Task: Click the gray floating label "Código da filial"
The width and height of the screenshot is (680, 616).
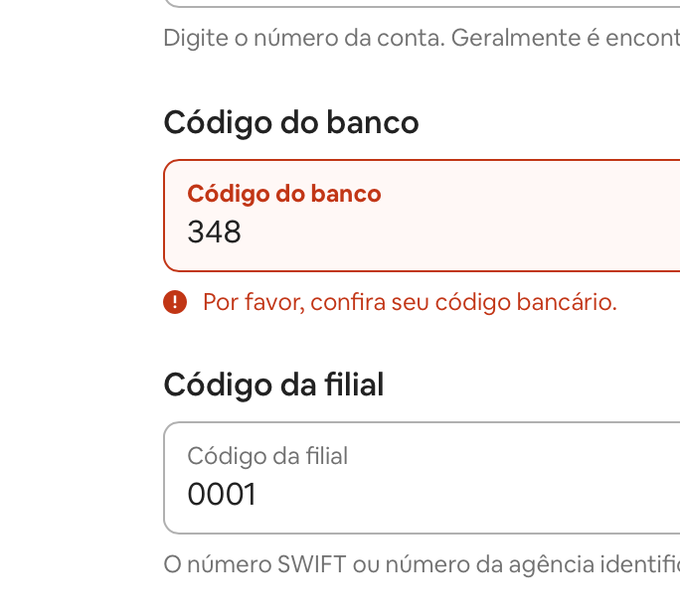Action: pos(267,456)
